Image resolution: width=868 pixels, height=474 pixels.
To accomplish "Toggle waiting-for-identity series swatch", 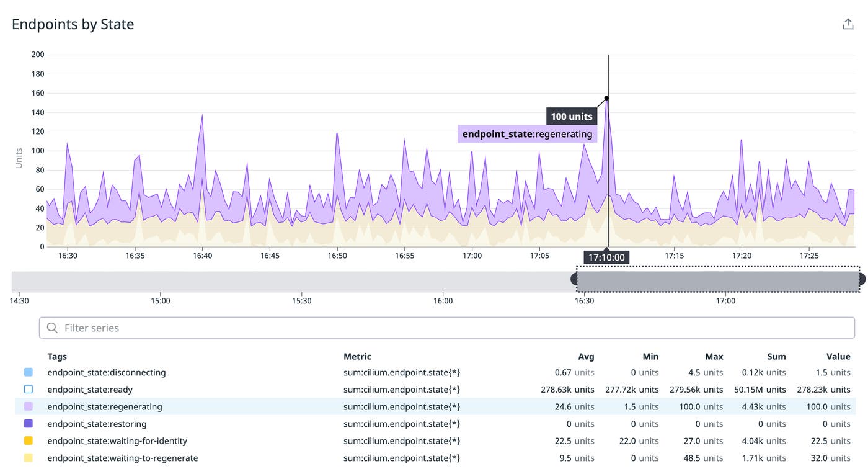I will pos(28,441).
